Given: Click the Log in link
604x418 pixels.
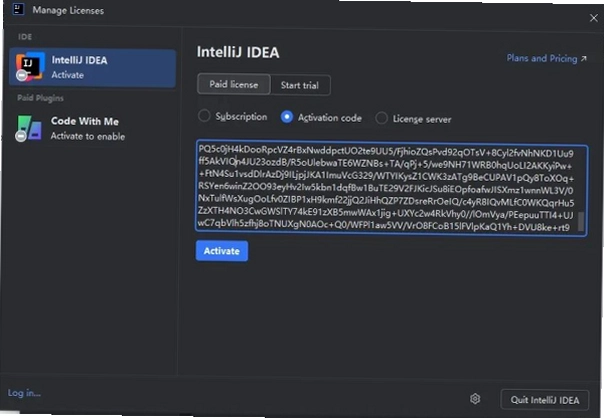Looking at the screenshot, I should (x=24, y=393).
